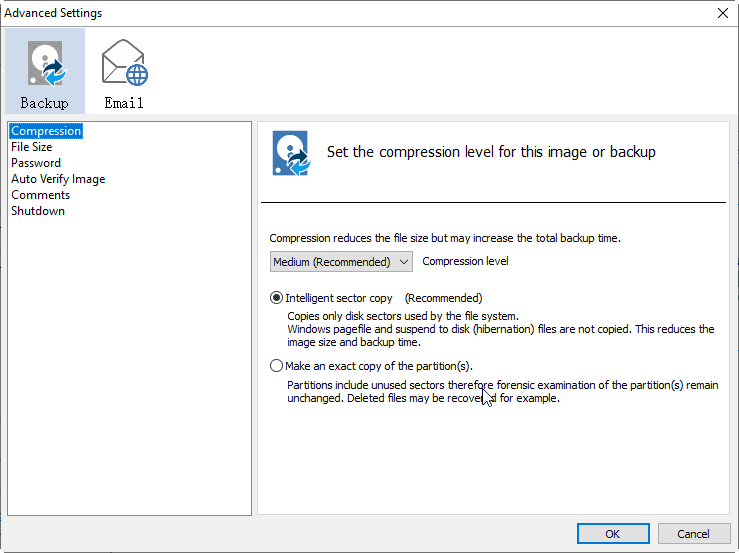
Task: Open the Shutdown options page
Action: (38, 211)
